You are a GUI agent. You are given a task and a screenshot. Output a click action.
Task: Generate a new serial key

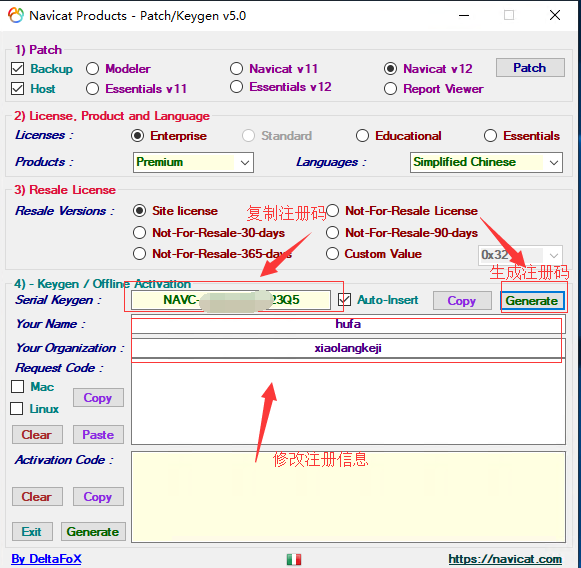tap(532, 300)
